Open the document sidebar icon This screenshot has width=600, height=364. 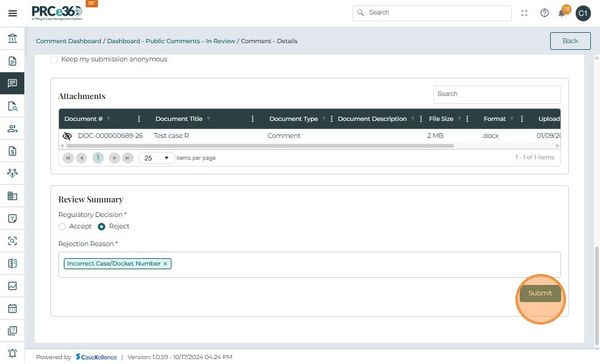pyautogui.click(x=12, y=61)
